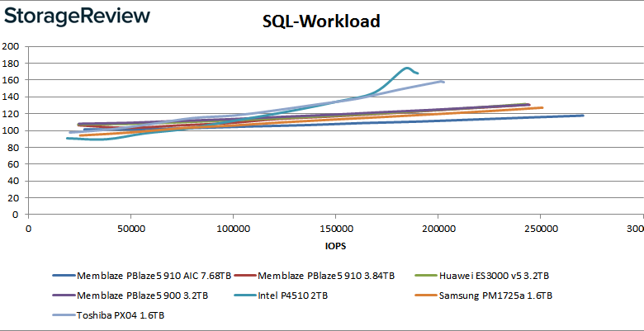Click the 100 value on vertical axis

11,130
